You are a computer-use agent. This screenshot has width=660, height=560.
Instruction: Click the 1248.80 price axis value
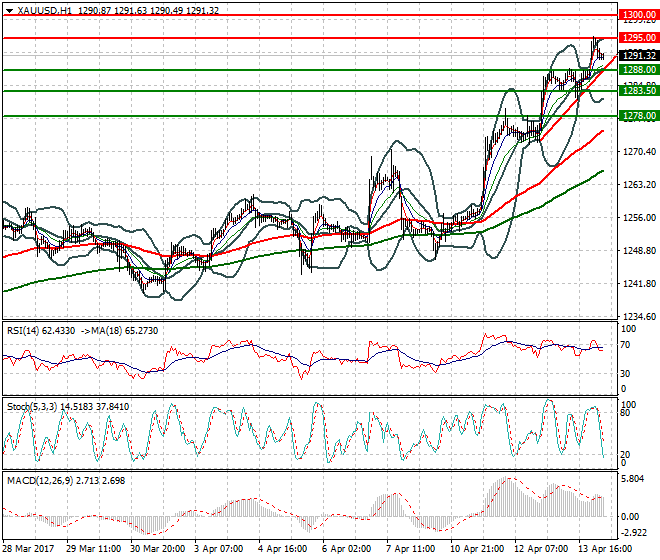click(639, 251)
